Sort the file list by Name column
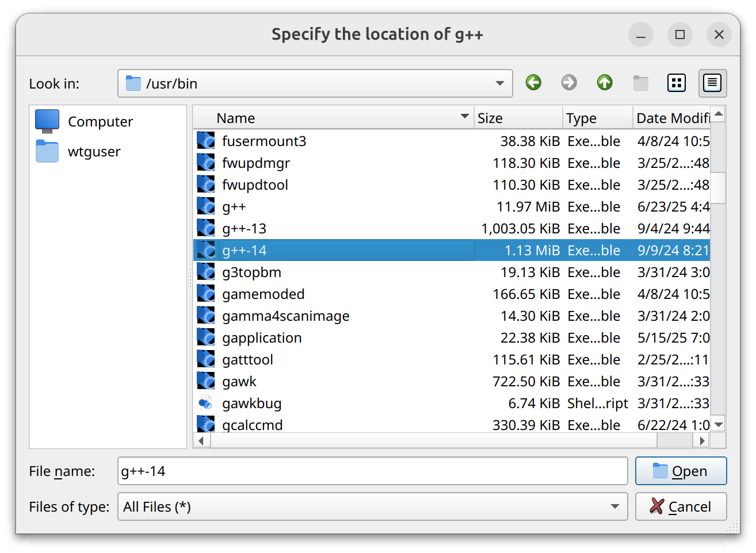This screenshot has width=756, height=553. [x=334, y=118]
